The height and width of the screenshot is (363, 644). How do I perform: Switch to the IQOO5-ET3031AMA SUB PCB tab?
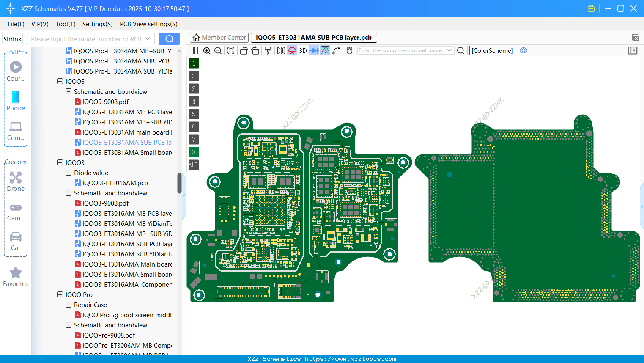click(313, 38)
